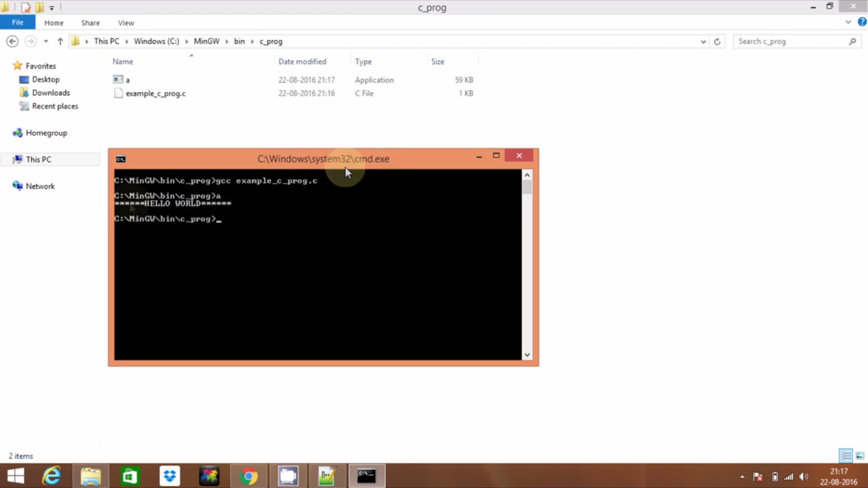Select the example_c_prog.c file

pyautogui.click(x=156, y=94)
